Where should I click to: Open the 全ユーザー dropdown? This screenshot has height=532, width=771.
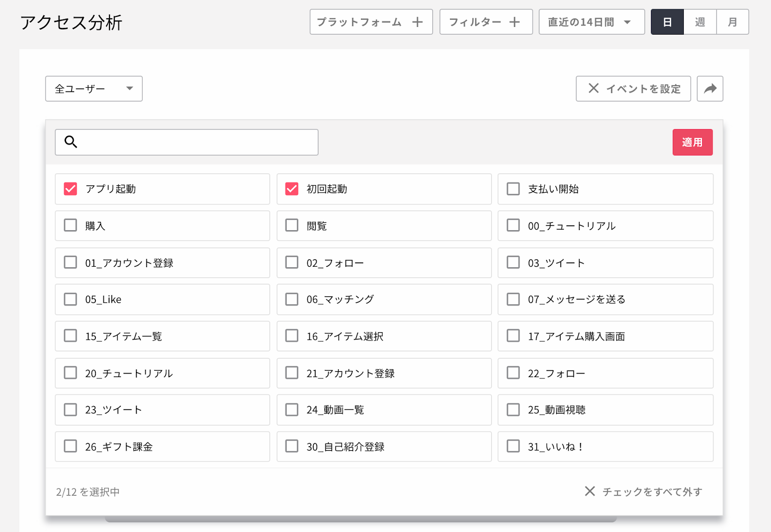coord(93,89)
